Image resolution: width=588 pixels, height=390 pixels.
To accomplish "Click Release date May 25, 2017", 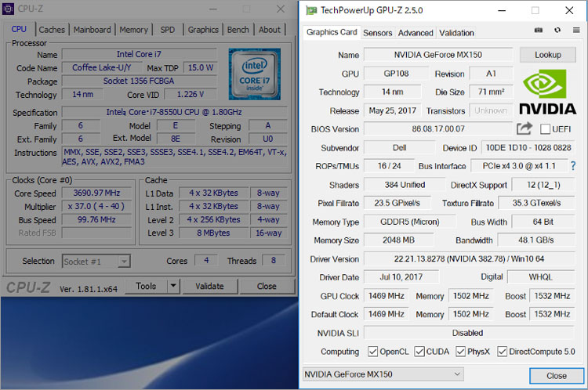I will (x=392, y=110).
